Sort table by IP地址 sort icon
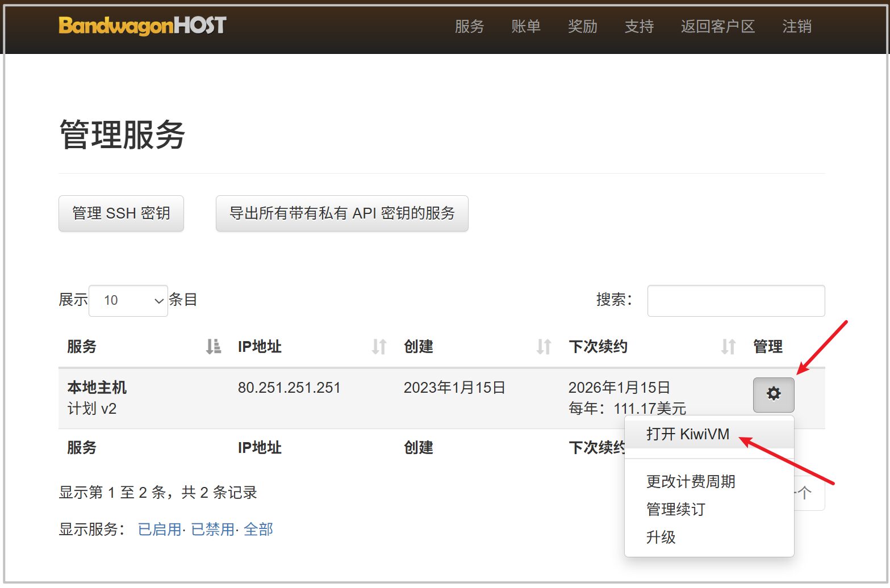 coord(379,346)
